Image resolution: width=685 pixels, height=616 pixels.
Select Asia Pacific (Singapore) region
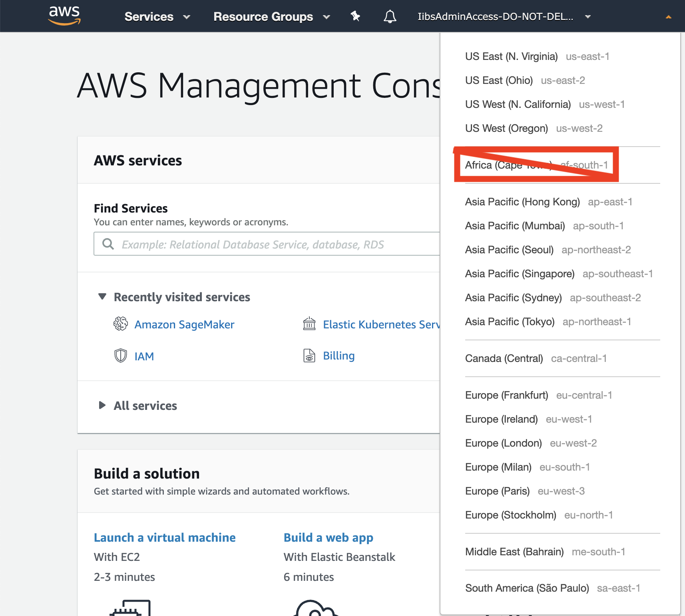click(x=559, y=274)
